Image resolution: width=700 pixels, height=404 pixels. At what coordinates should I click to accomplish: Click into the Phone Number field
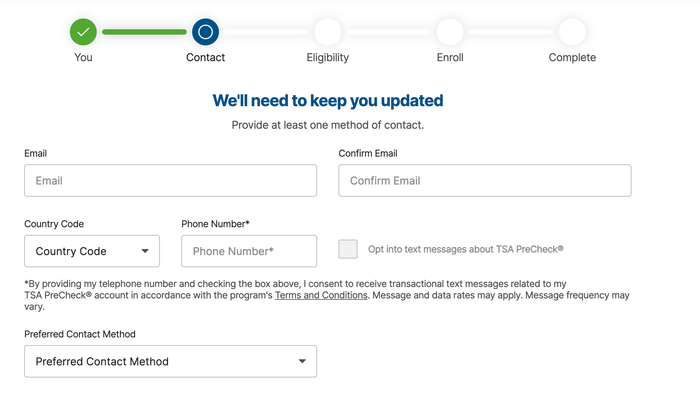249,251
